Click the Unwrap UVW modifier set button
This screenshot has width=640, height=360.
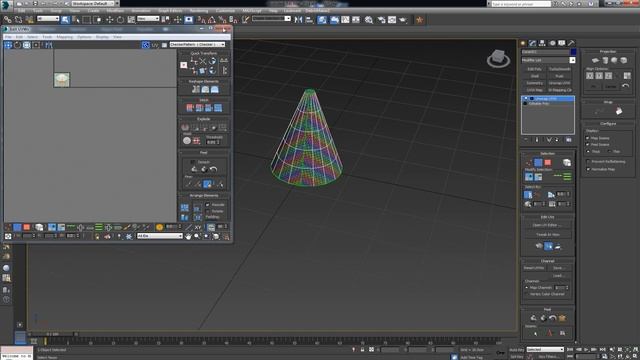pyautogui.click(x=559, y=83)
